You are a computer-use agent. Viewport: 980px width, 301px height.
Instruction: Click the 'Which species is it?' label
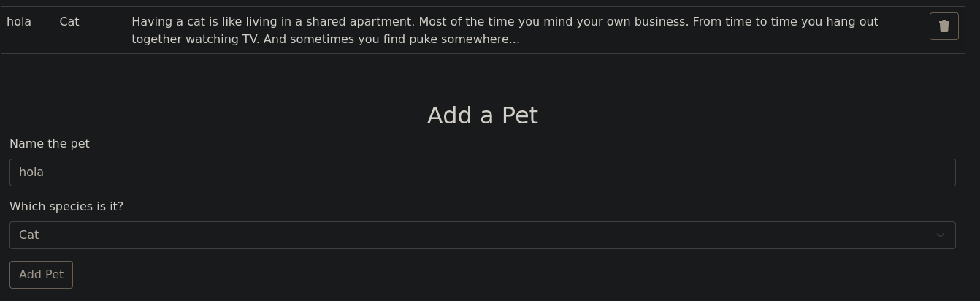pos(66,207)
